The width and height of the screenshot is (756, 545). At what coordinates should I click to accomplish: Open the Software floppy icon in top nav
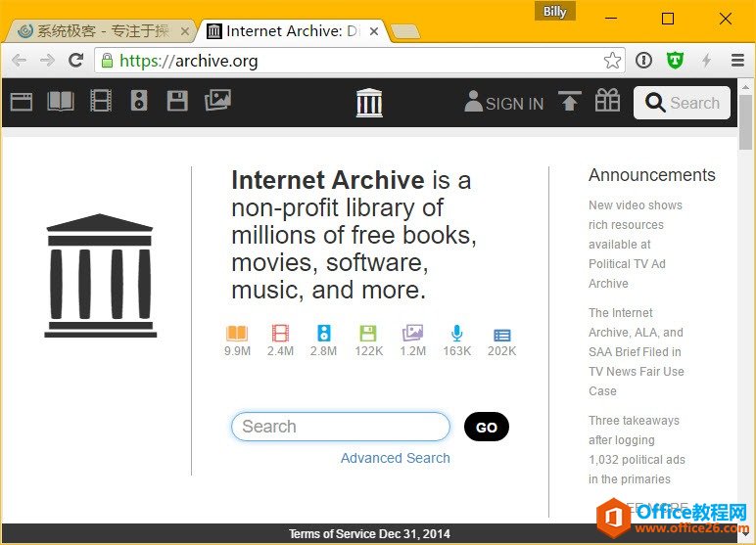(177, 101)
